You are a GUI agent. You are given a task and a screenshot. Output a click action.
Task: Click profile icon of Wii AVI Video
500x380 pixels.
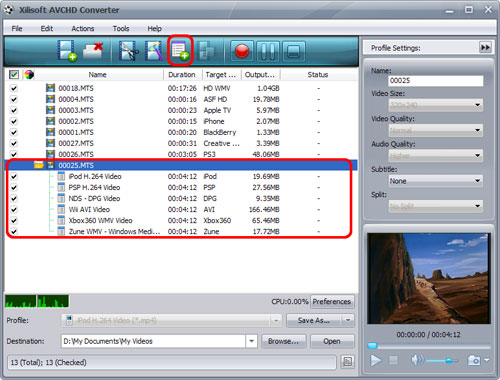click(61, 209)
